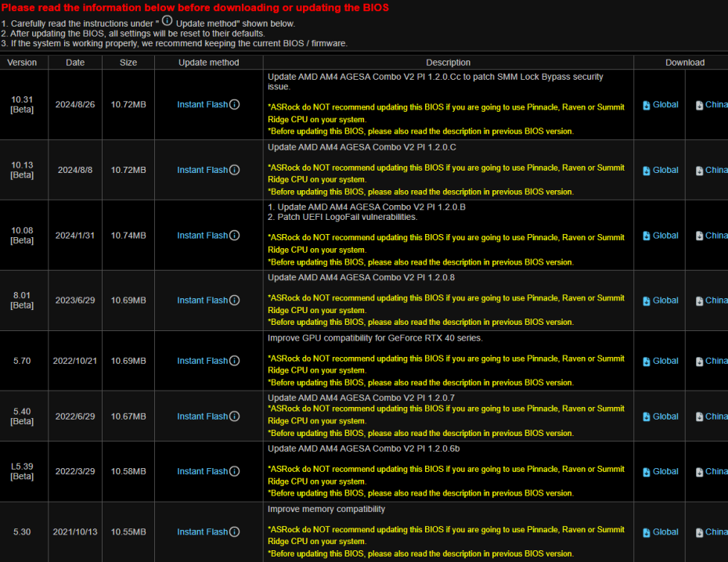This screenshot has width=728, height=562.
Task: Select the date cell 2024/8/26
Action: (75, 104)
